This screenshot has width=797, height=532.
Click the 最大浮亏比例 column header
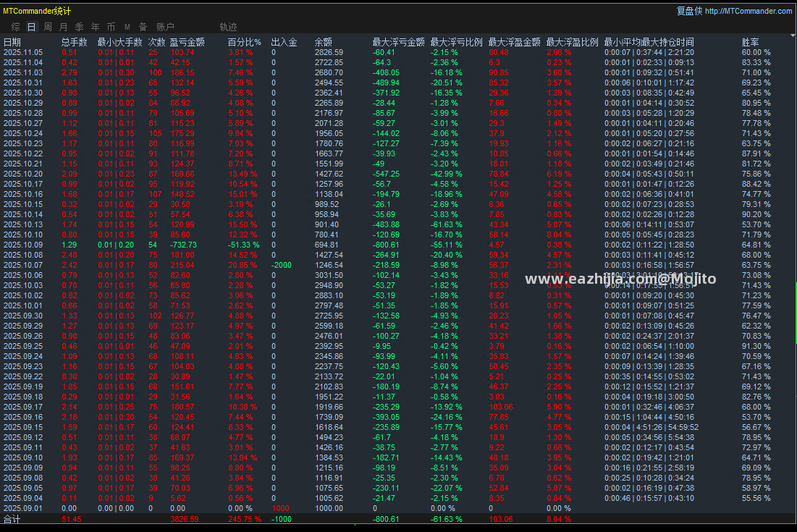pos(457,42)
